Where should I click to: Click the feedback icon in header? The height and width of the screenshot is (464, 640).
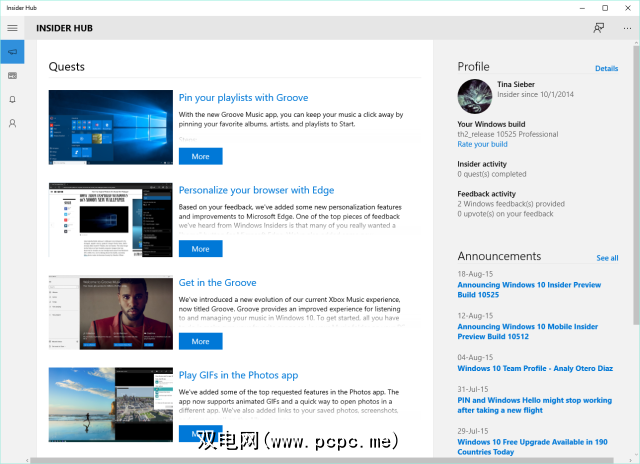(x=598, y=28)
